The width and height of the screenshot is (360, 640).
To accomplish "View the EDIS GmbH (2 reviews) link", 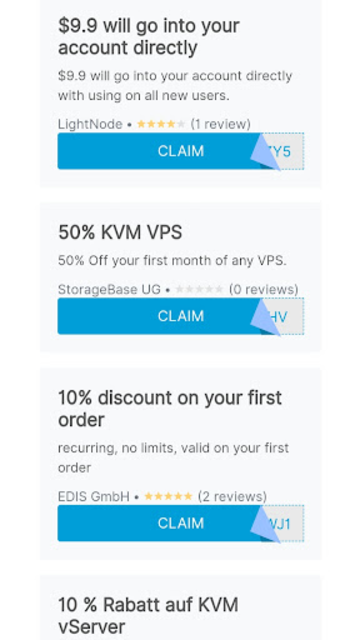I will pos(232,497).
